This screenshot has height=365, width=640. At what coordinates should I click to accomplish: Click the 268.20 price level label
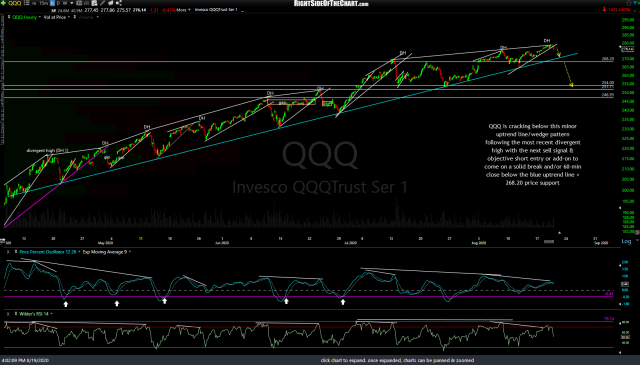(x=607, y=59)
